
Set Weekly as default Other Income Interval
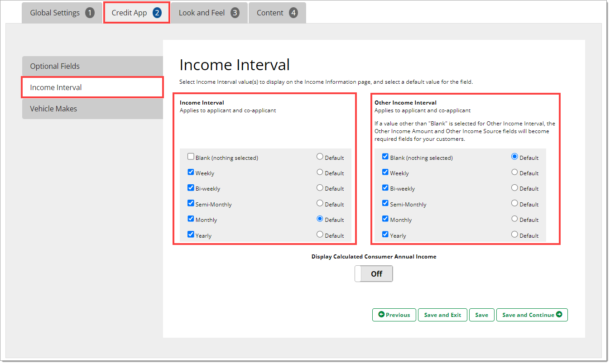coord(514,172)
